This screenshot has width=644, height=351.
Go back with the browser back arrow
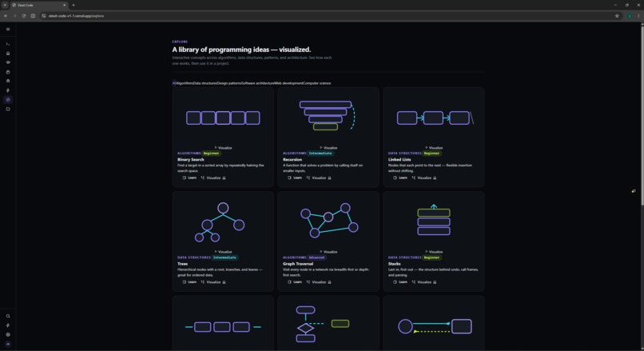point(6,16)
